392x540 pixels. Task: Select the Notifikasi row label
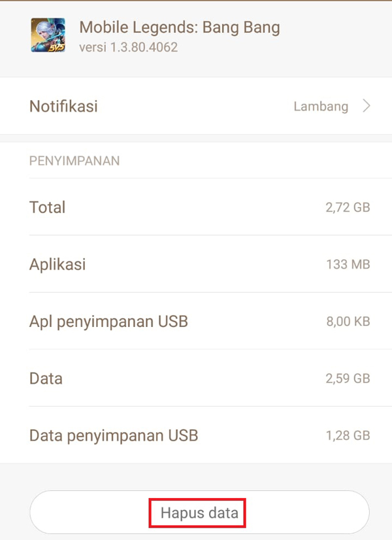pyautogui.click(x=63, y=106)
